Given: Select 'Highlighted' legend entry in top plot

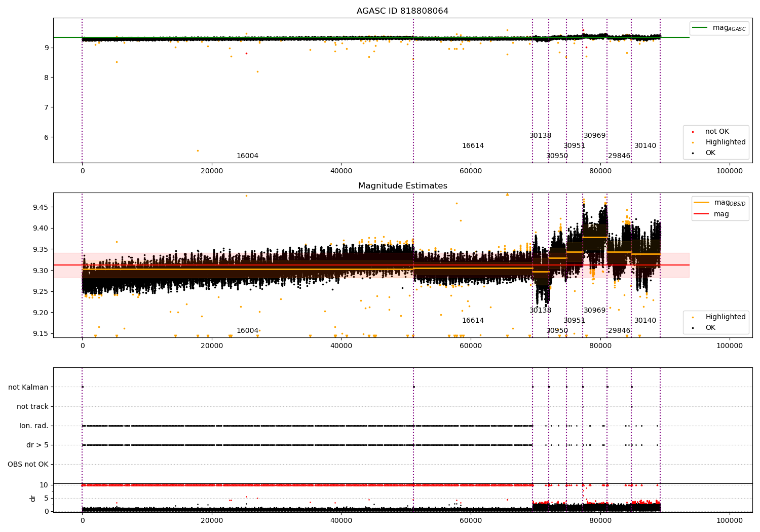Looking at the screenshot, I should point(725,142).
